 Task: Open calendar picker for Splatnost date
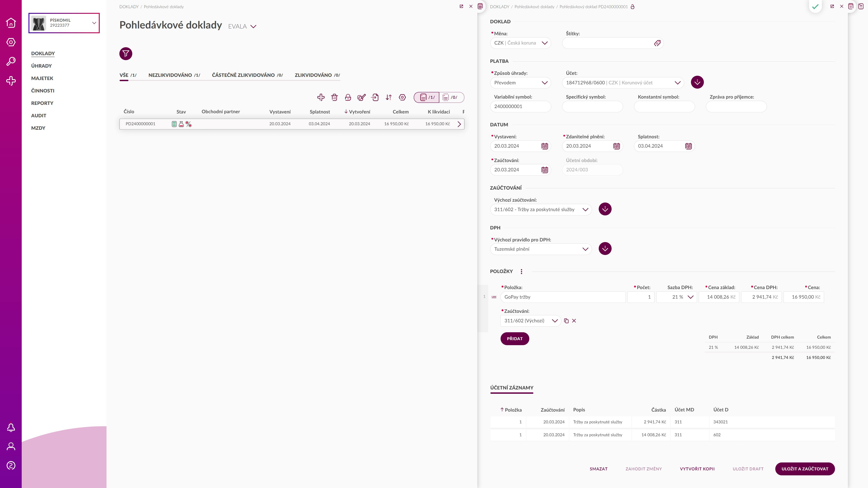688,146
